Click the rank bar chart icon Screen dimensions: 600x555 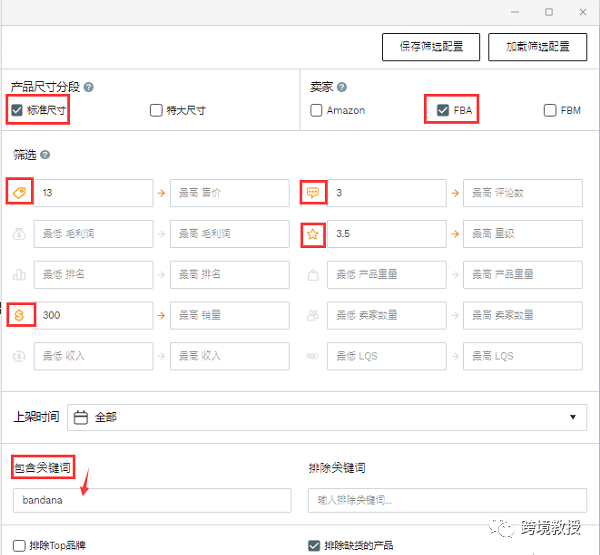[x=19, y=274]
